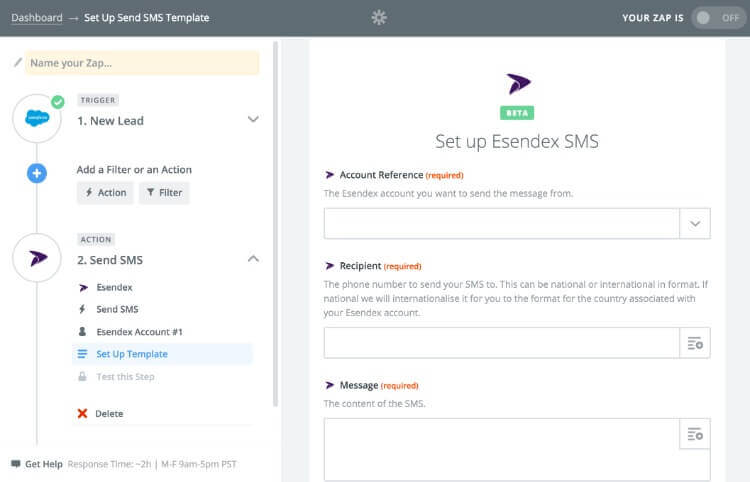This screenshot has height=482, width=750.
Task: Click Esendex arrow icon beside Account Reference label
Action: pos(330,175)
